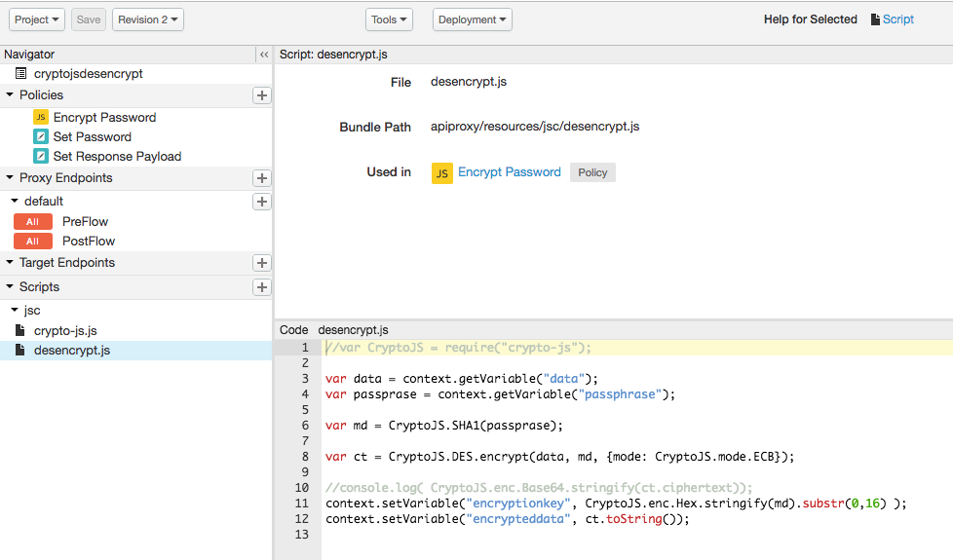Open the Deployment dropdown menu
Screen dimensions: 953x560
tap(472, 19)
